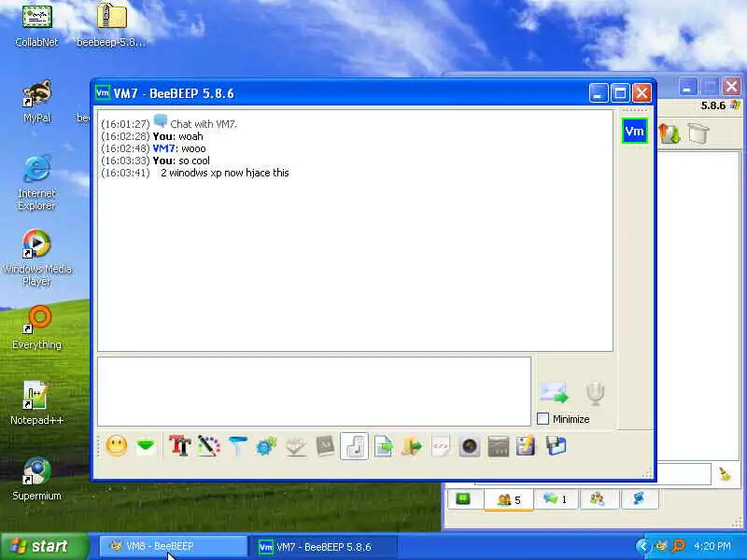Click the code snippet page icon
Viewport: 747px width, 560px height.
[x=441, y=446]
